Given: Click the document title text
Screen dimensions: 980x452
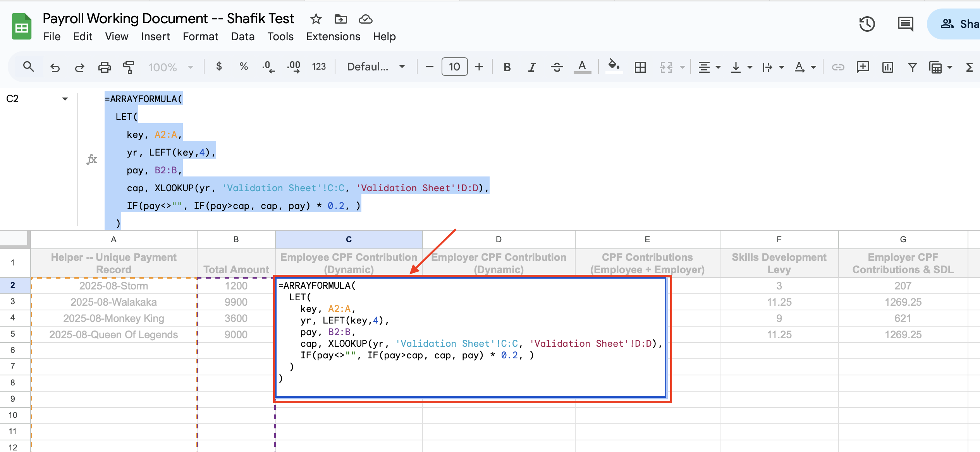Looking at the screenshot, I should [168, 19].
